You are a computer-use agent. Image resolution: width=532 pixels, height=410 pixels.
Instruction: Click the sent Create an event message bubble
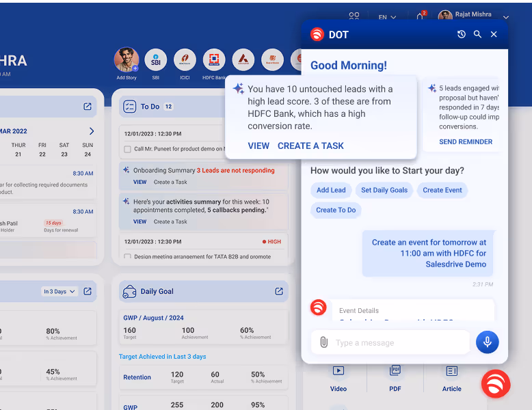click(x=427, y=254)
